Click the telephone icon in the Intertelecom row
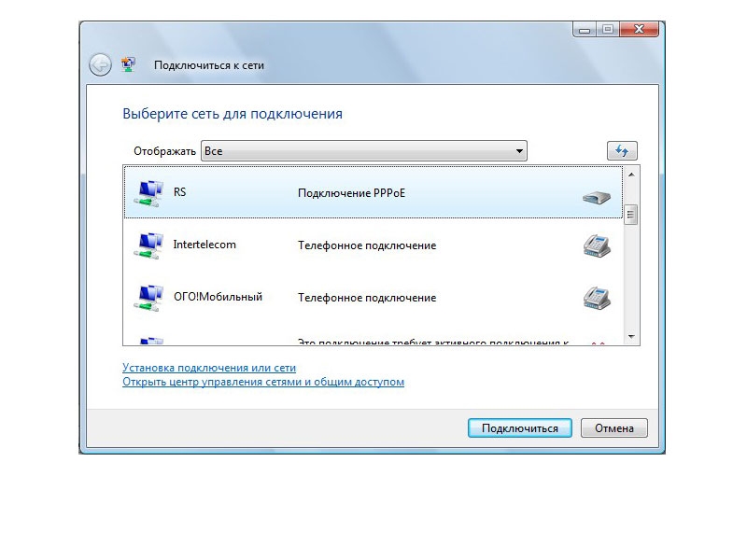The width and height of the screenshot is (747, 560). click(597, 245)
